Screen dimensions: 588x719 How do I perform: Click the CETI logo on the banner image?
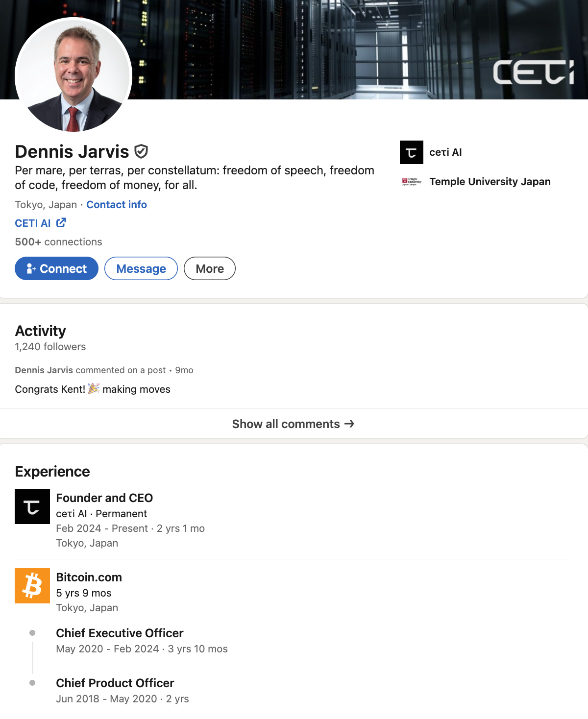click(x=535, y=73)
